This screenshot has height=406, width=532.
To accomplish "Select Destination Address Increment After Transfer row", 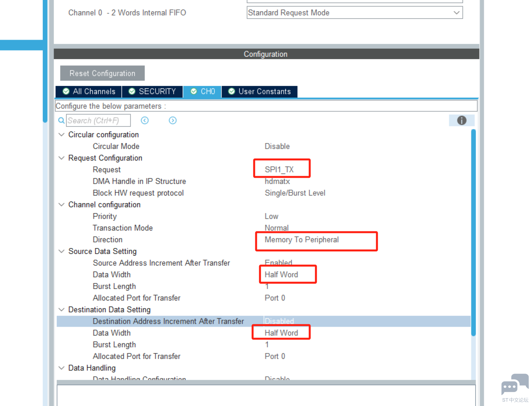I will pyautogui.click(x=263, y=321).
